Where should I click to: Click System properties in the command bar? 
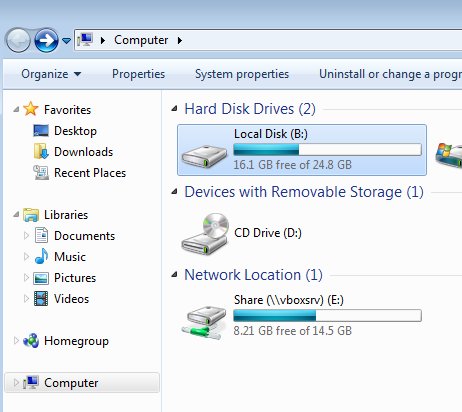[242, 74]
